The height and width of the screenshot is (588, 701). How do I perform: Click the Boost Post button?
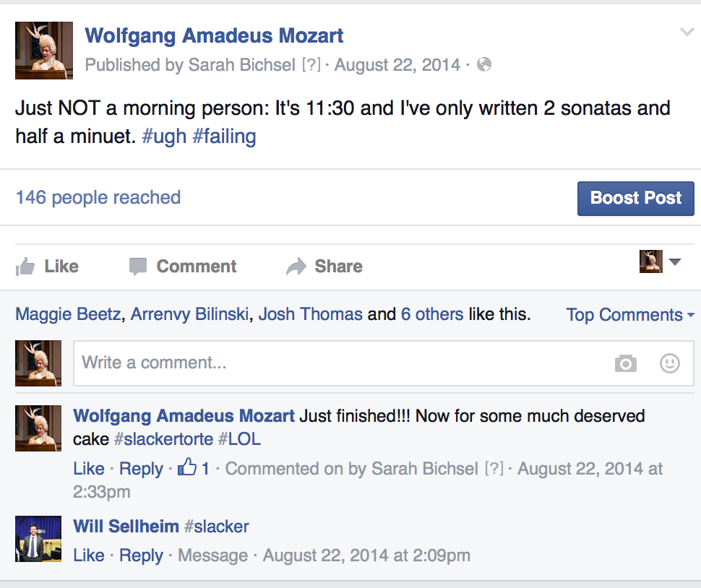pyautogui.click(x=635, y=198)
